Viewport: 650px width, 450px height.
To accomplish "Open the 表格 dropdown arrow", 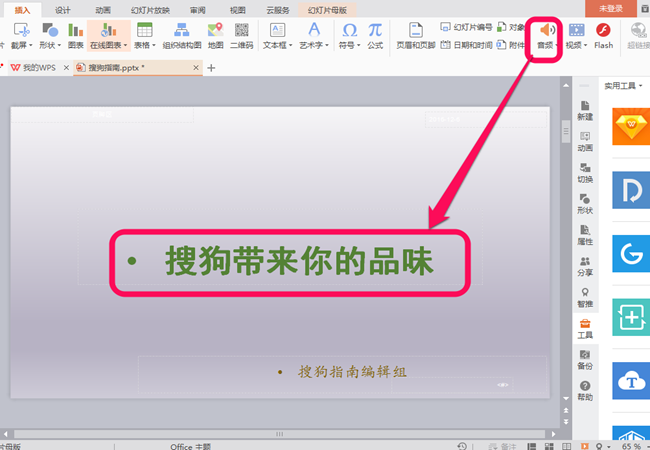I will (154, 45).
